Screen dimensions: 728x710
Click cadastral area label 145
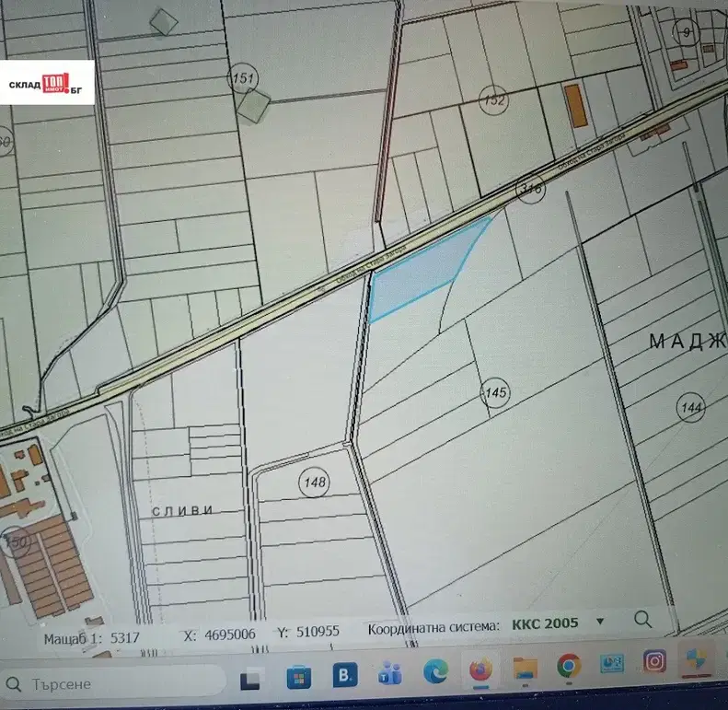[x=495, y=392]
